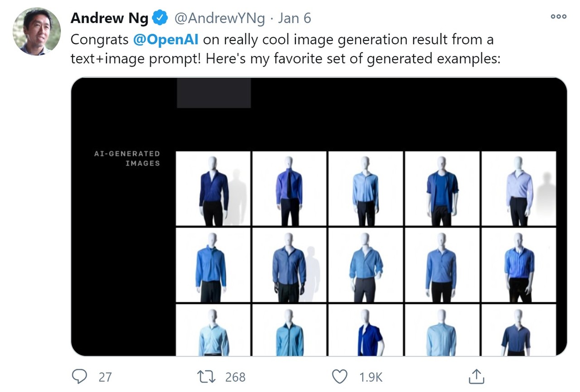Viewport: 580px width, 392px height.
Task: Open the Jan 6 tweet timestamp
Action: tap(295, 18)
